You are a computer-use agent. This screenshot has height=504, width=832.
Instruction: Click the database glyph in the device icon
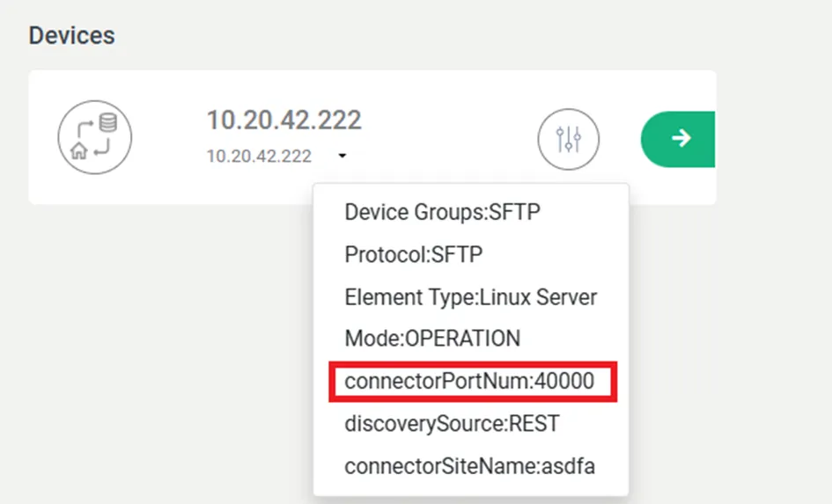(108, 122)
